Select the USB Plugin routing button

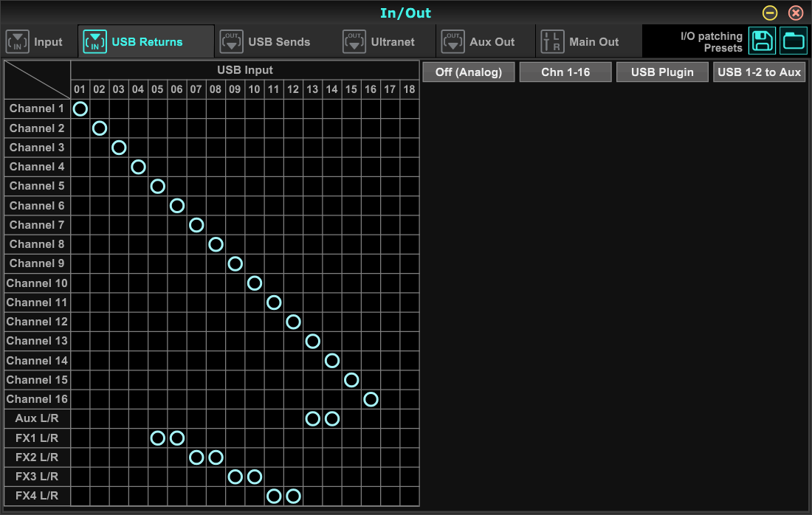coord(662,72)
